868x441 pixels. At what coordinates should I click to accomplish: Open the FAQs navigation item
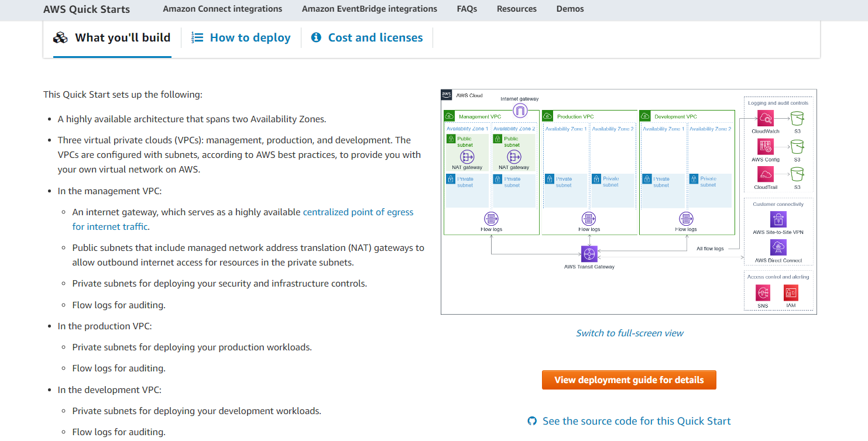pos(466,9)
